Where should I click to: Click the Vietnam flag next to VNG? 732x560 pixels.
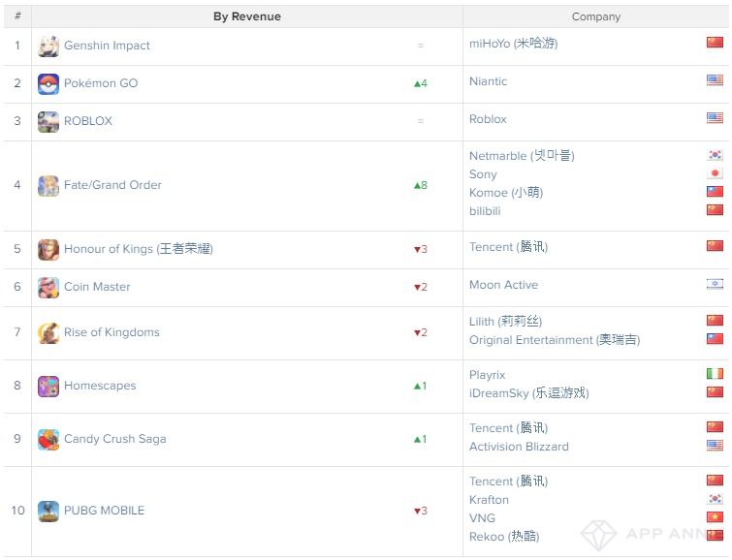point(715,517)
